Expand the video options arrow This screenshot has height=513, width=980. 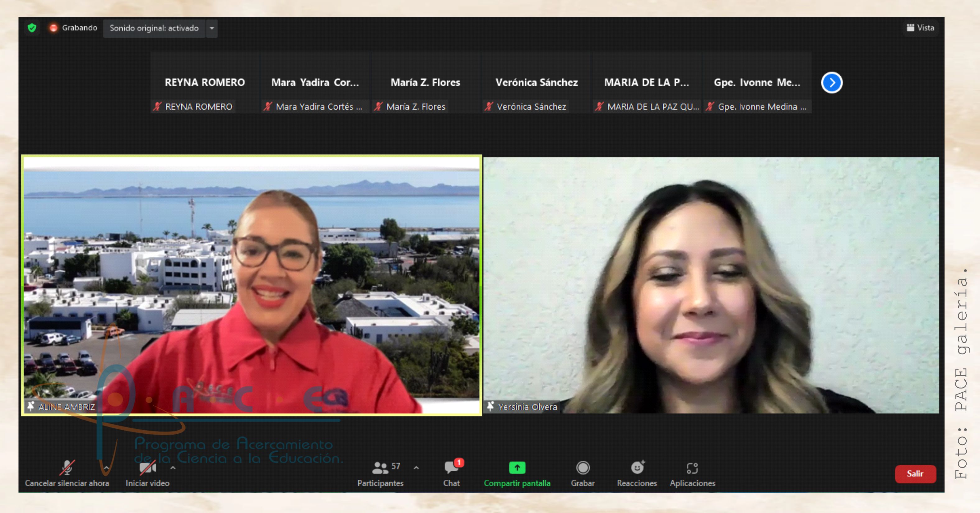tap(173, 468)
